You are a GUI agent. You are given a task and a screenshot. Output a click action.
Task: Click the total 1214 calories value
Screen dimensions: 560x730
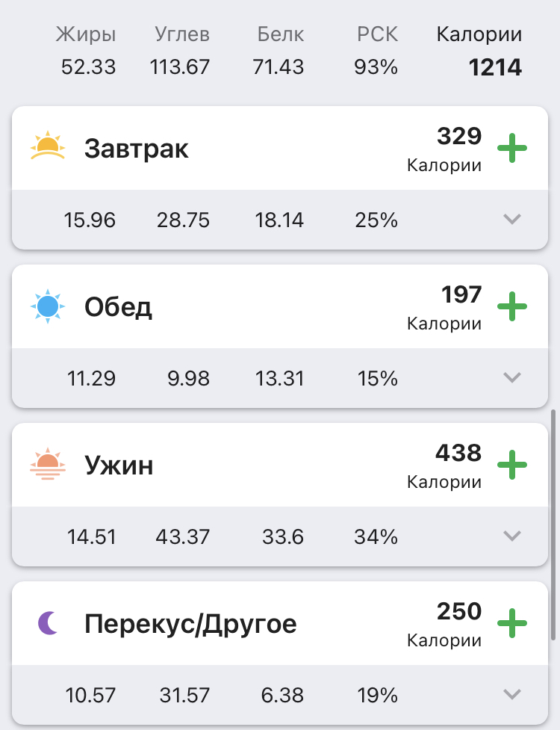495,68
